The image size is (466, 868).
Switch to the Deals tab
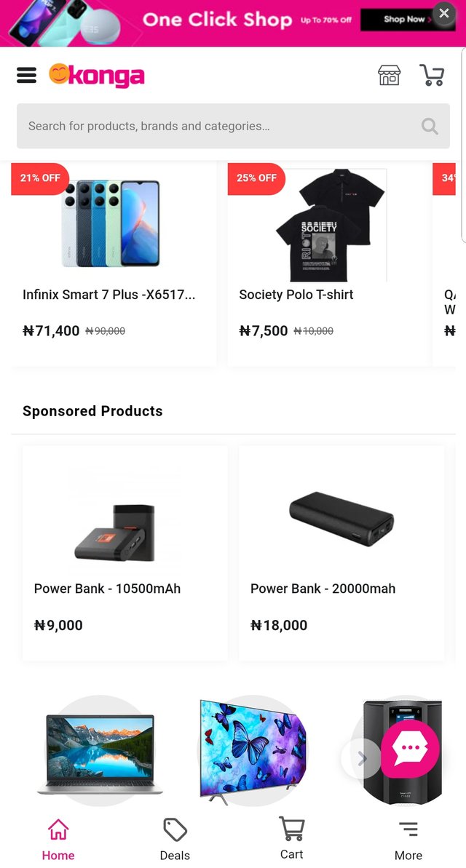[x=175, y=839]
